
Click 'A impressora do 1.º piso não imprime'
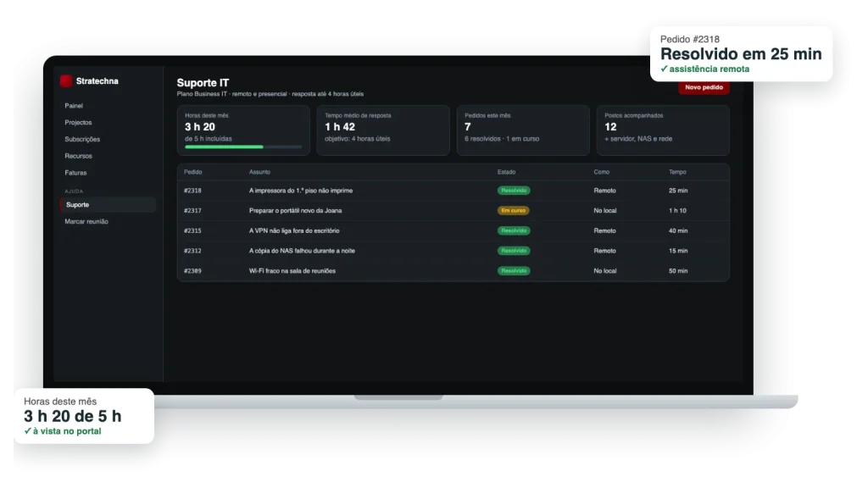click(x=301, y=191)
